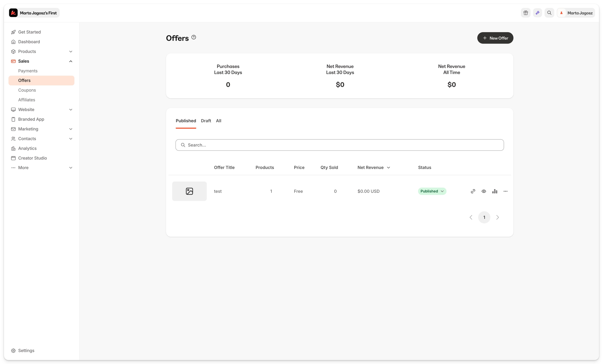Image resolution: width=603 pixels, height=364 pixels.
Task: Open the gift rewards icon
Action: pyautogui.click(x=525, y=13)
